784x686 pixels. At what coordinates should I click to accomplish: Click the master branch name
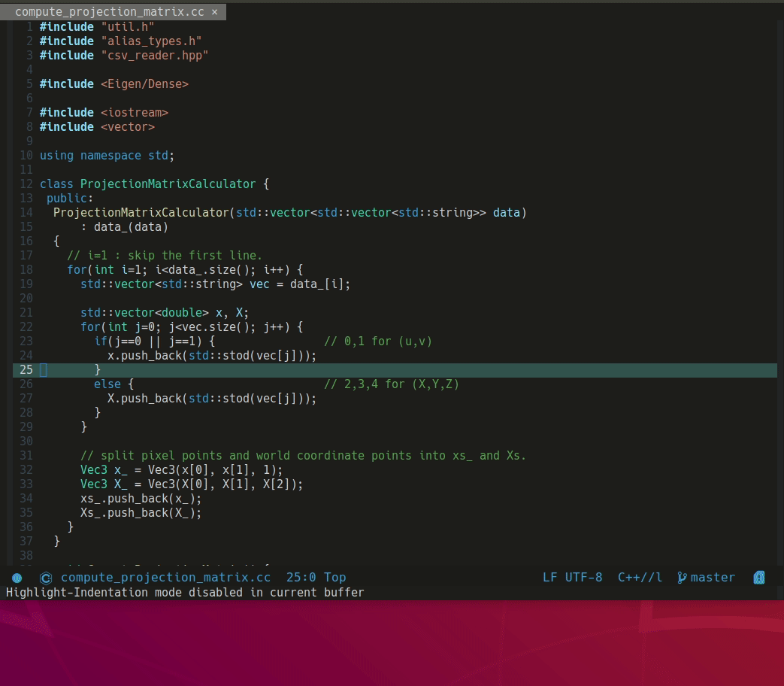713,578
